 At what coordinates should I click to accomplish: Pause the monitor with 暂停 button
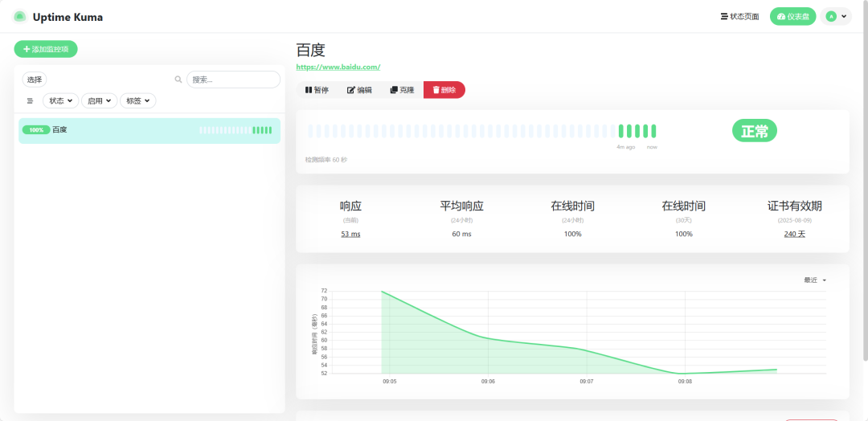317,90
